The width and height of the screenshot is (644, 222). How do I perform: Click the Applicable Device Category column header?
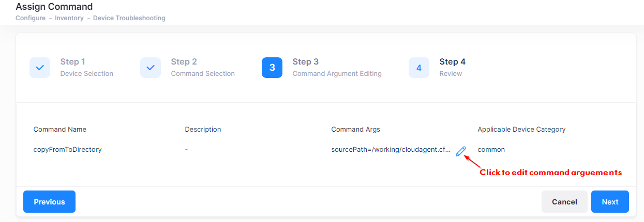click(x=521, y=130)
